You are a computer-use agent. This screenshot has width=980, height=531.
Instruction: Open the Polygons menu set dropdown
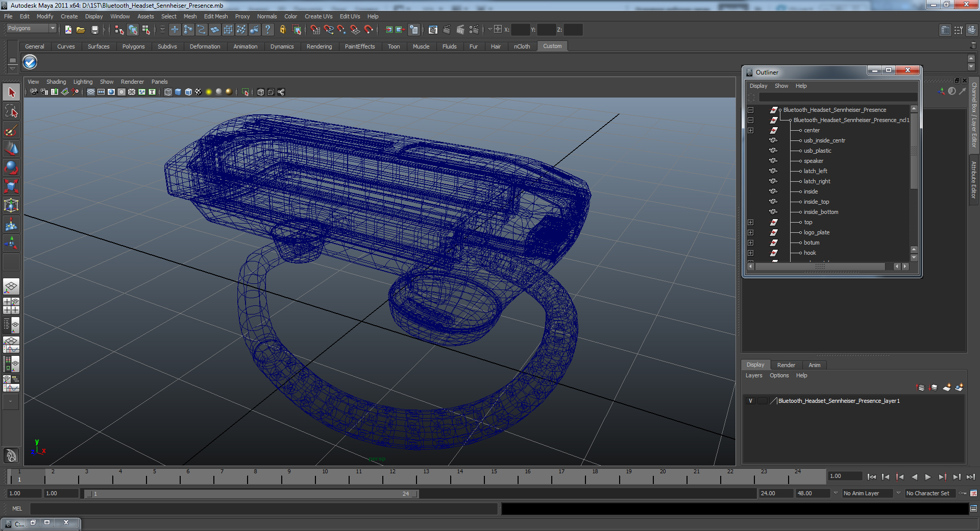tap(31, 29)
